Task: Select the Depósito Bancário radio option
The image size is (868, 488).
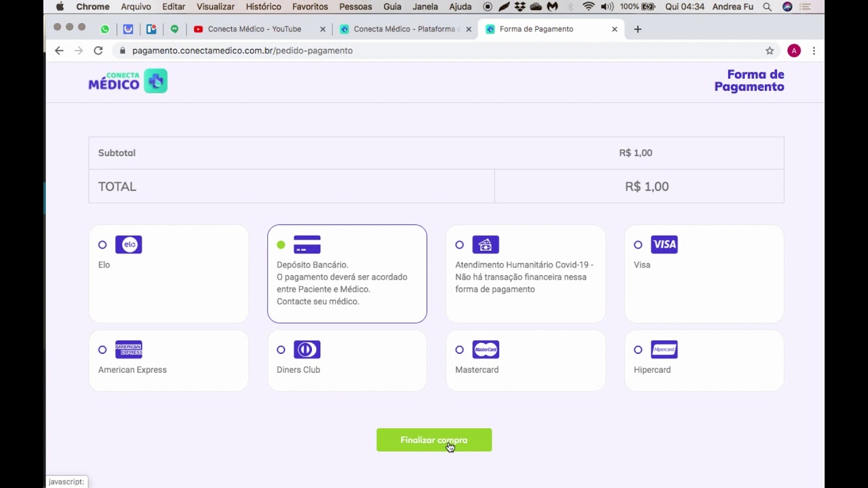Action: pos(281,245)
